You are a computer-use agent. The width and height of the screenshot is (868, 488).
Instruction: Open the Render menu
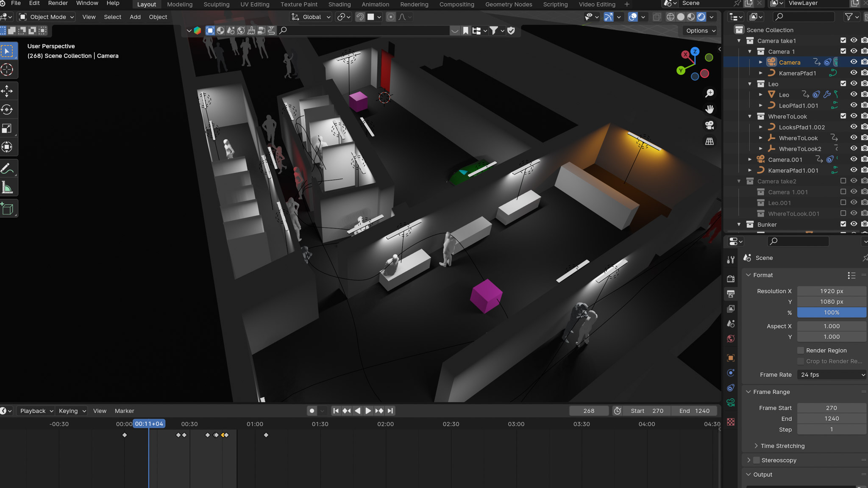click(58, 3)
